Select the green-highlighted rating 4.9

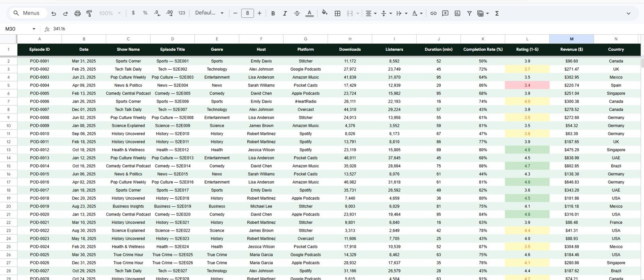point(527,150)
